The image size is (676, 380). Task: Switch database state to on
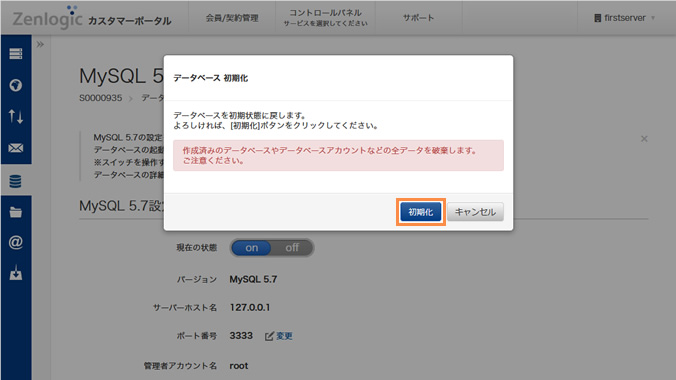coord(251,248)
